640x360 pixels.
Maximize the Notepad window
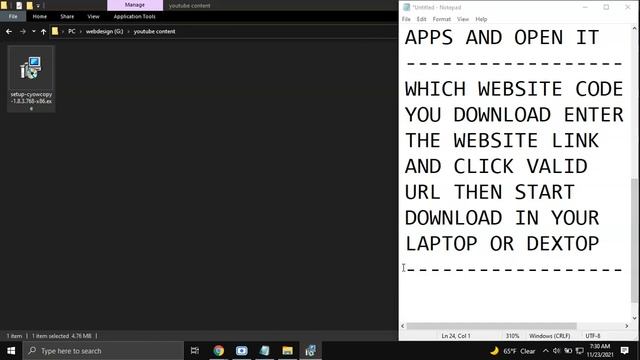[x=606, y=7]
